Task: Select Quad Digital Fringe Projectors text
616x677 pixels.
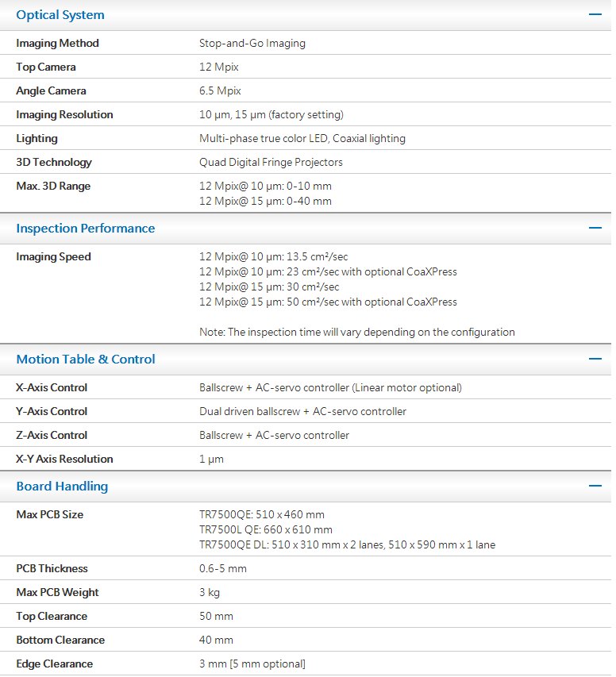Action: 271,163
